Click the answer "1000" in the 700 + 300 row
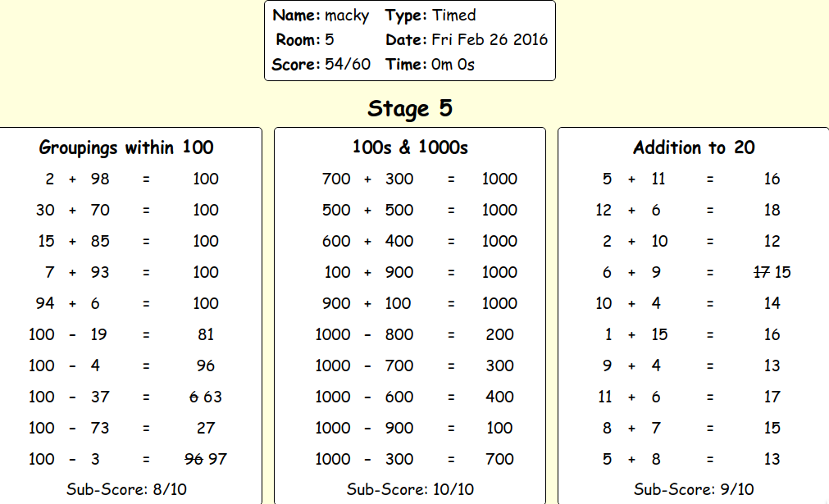829x504 pixels. click(499, 179)
